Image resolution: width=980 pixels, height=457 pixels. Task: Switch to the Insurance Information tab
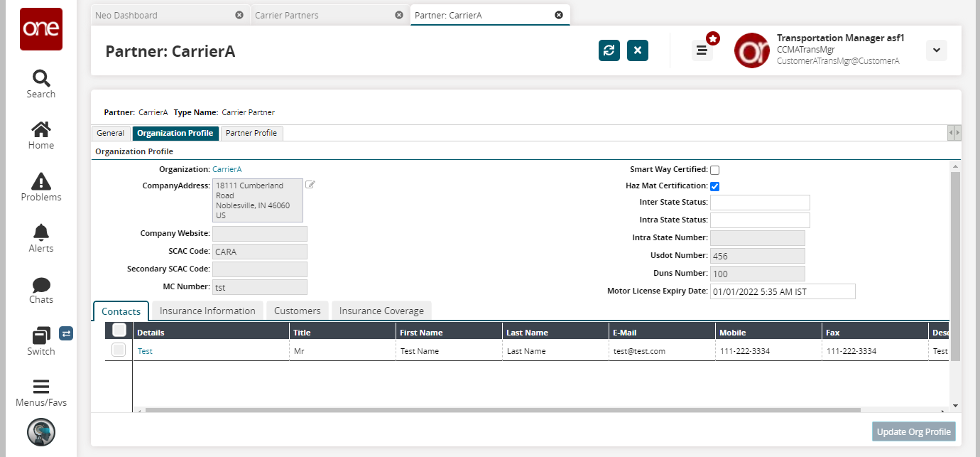click(x=207, y=311)
